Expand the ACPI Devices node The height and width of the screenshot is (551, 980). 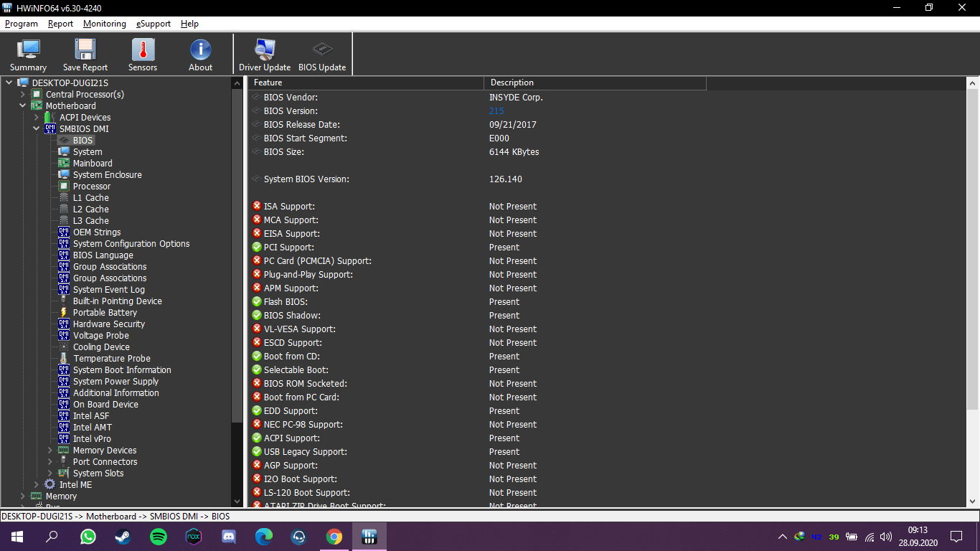(x=37, y=117)
